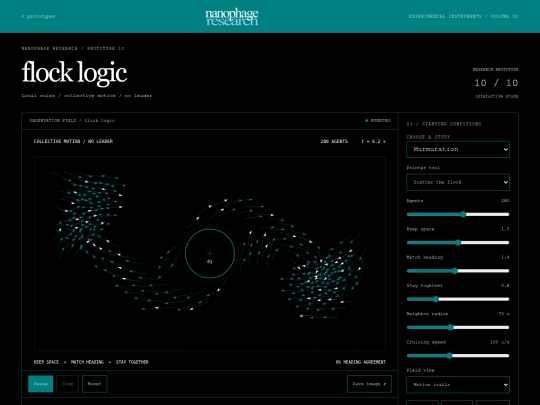Pause the running simulation

pos(41,384)
